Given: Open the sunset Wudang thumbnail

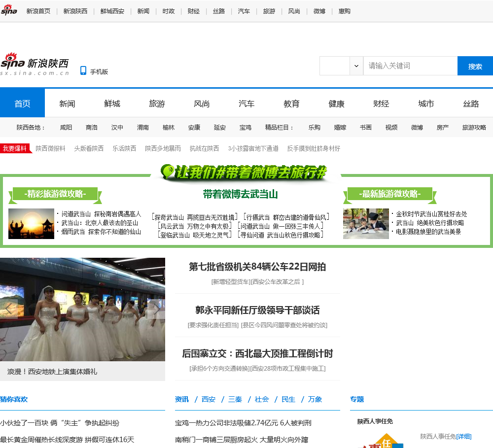Looking at the screenshot, I should click(31, 224).
